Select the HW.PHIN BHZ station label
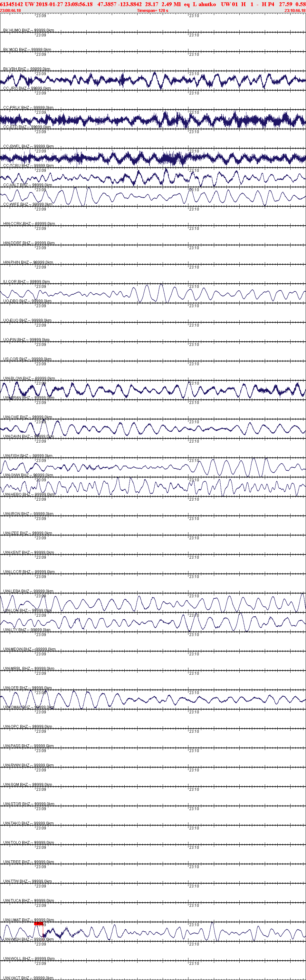 [x=28, y=262]
